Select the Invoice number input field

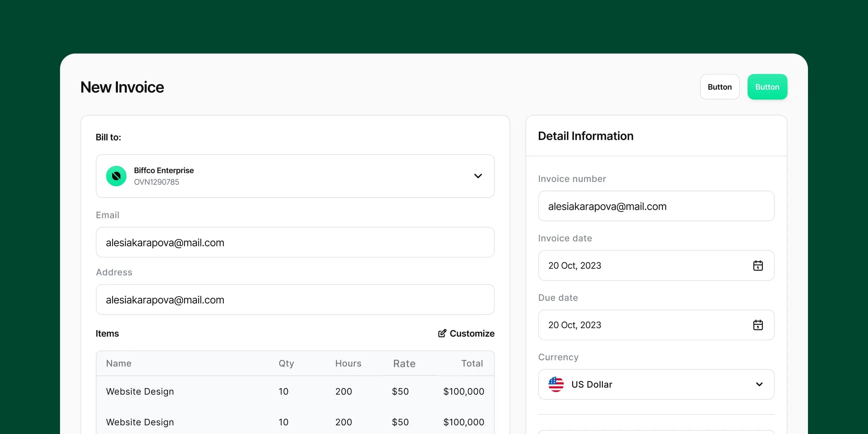coord(656,206)
